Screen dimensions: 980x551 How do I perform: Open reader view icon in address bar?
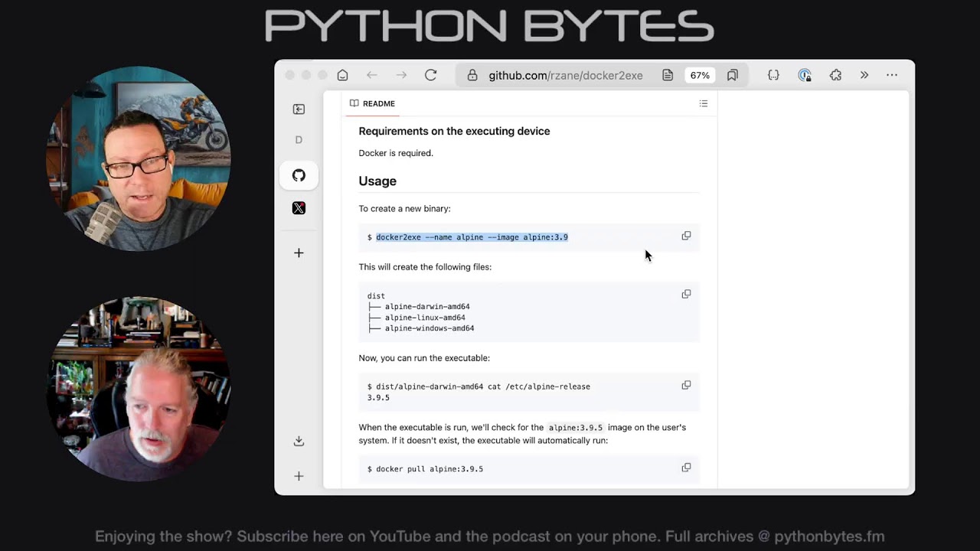[x=668, y=75]
